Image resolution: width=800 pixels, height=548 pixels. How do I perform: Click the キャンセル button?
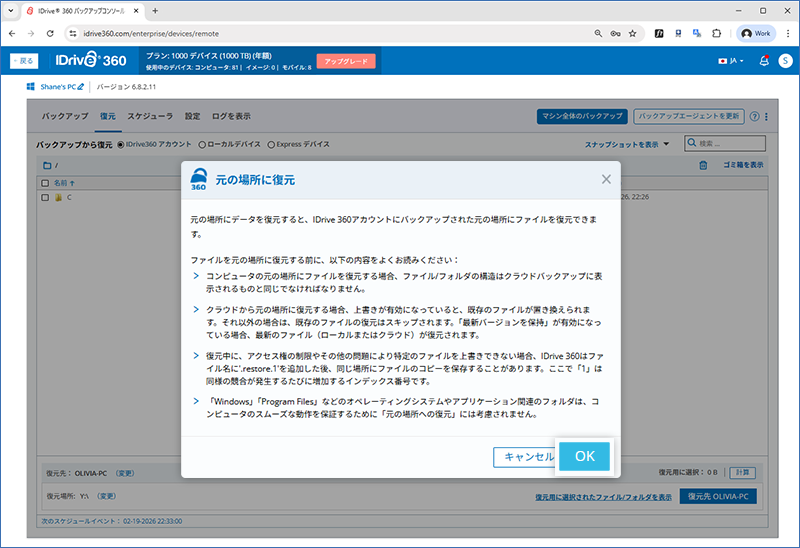pos(526,457)
